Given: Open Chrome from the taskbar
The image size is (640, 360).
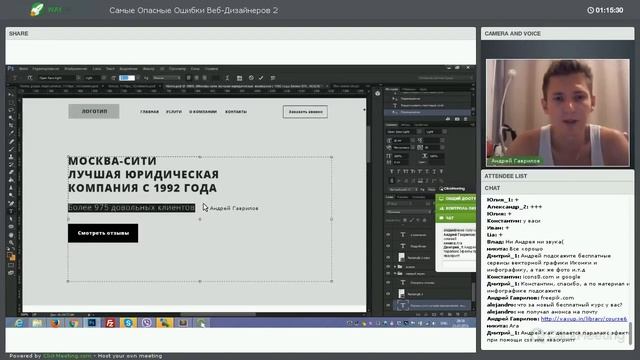Looking at the screenshot, I should pos(74,323).
